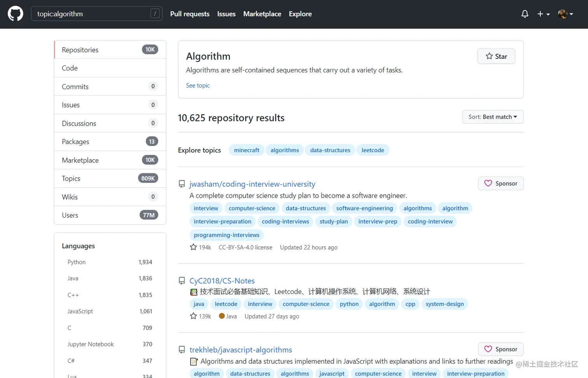The height and width of the screenshot is (378, 588).
Task: Open Pull requests in the header
Action: point(190,14)
